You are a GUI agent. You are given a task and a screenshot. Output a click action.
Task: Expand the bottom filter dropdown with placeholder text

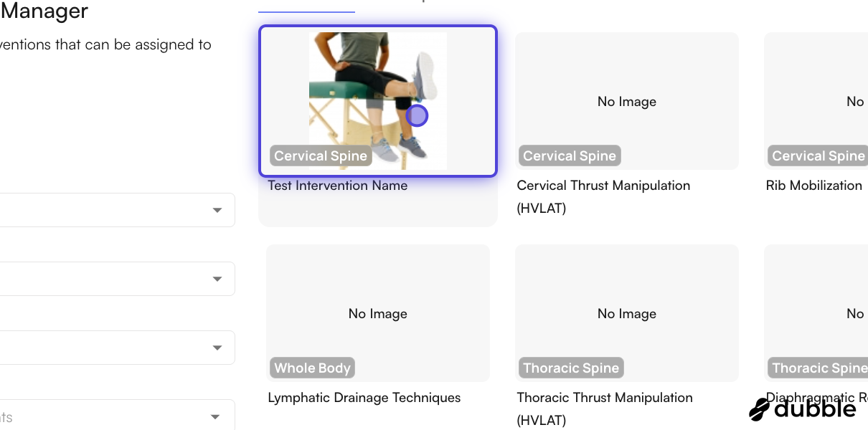click(x=117, y=416)
